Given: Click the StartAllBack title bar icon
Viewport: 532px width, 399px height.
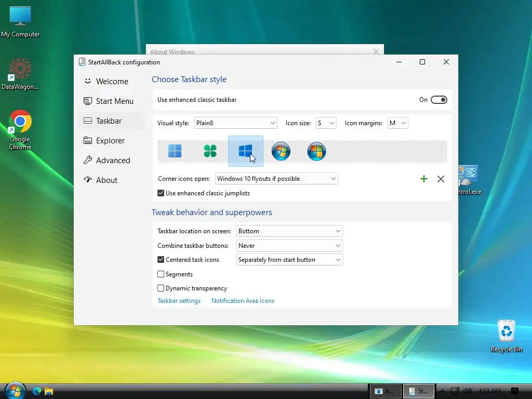Looking at the screenshot, I should (x=82, y=62).
